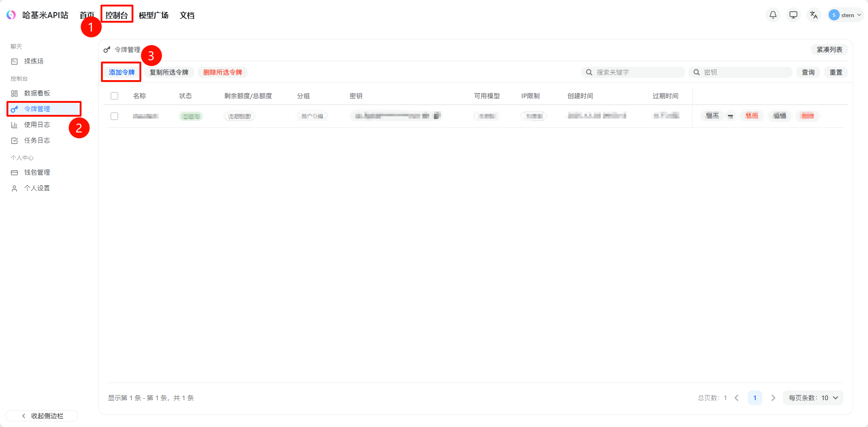
Task: Expand chat button dropdown in token row
Action: click(730, 116)
